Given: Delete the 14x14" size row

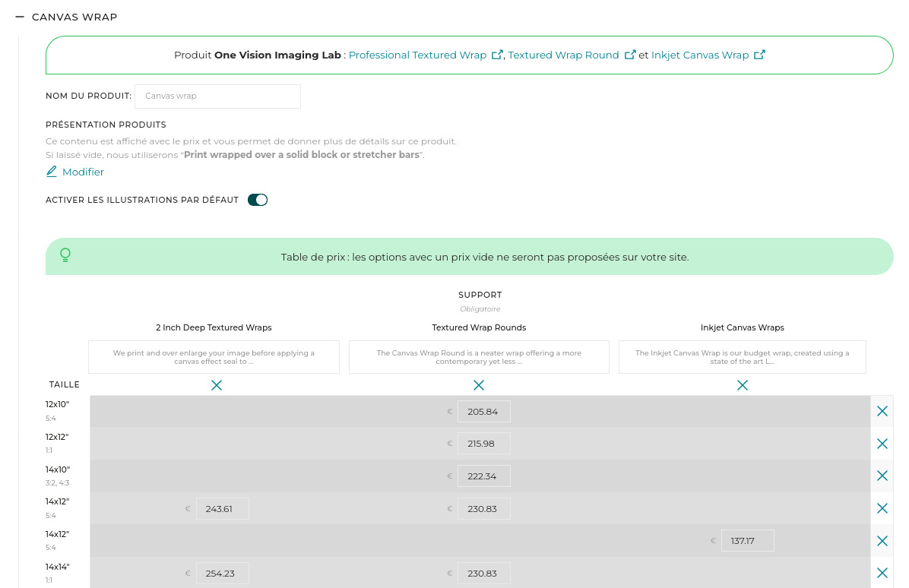Looking at the screenshot, I should 882,573.
